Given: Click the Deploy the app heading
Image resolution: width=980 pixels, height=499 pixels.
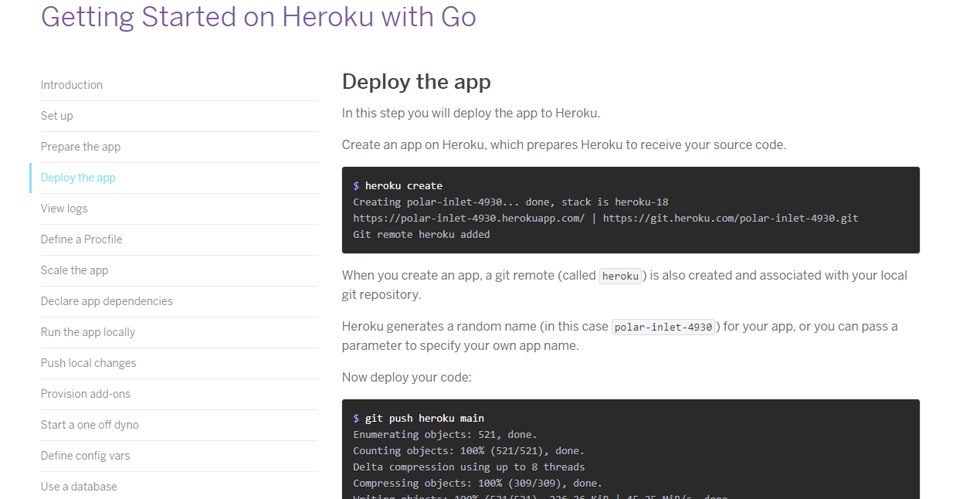Looking at the screenshot, I should pos(416,81).
